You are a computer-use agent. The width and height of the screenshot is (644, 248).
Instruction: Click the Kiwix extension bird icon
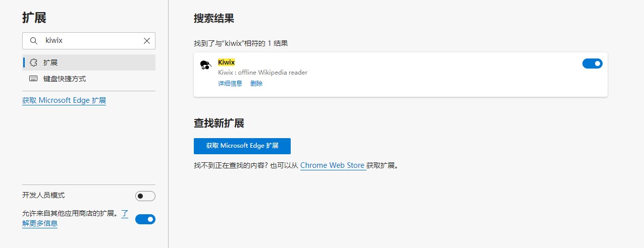[x=205, y=65]
